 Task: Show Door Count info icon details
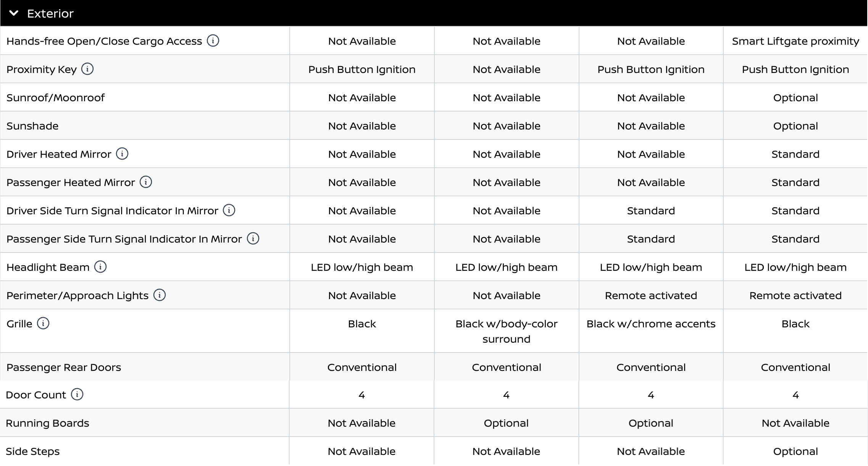point(77,394)
